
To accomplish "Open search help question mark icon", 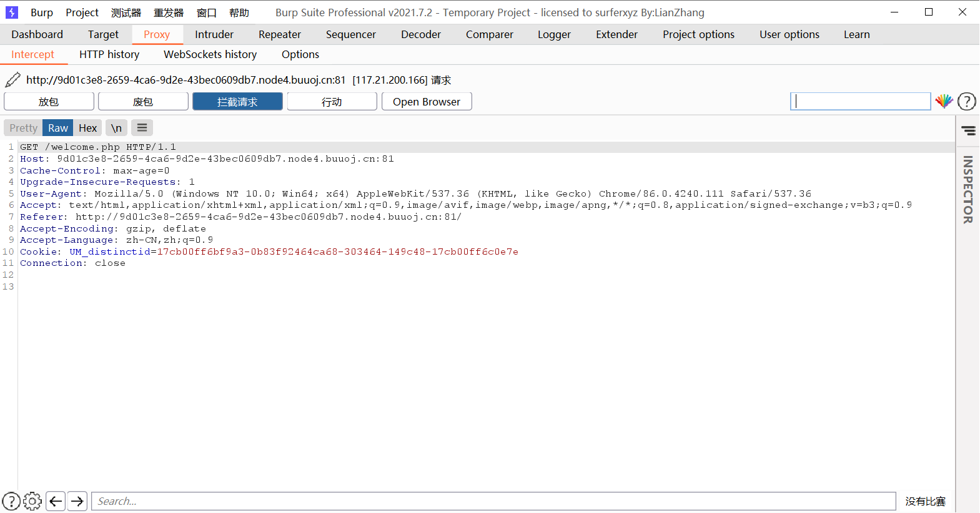I will coord(11,501).
